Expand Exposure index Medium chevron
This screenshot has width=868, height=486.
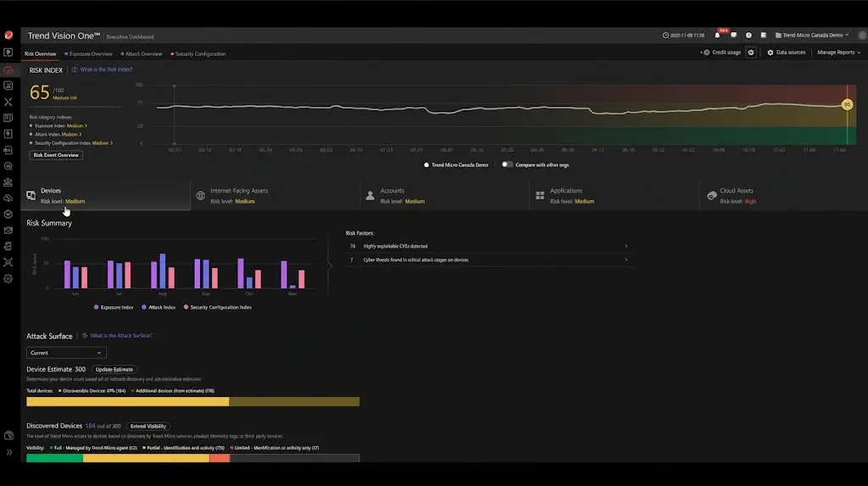(86, 126)
